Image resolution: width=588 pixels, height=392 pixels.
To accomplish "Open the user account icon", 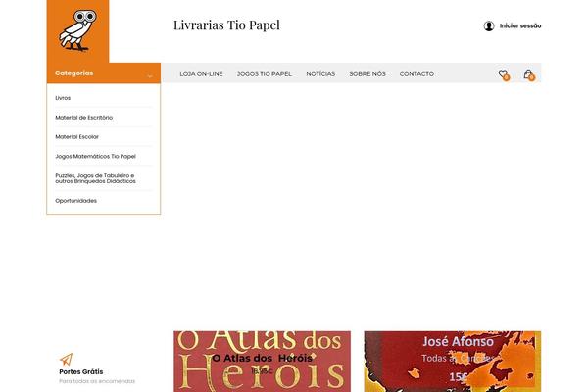I will tap(489, 25).
